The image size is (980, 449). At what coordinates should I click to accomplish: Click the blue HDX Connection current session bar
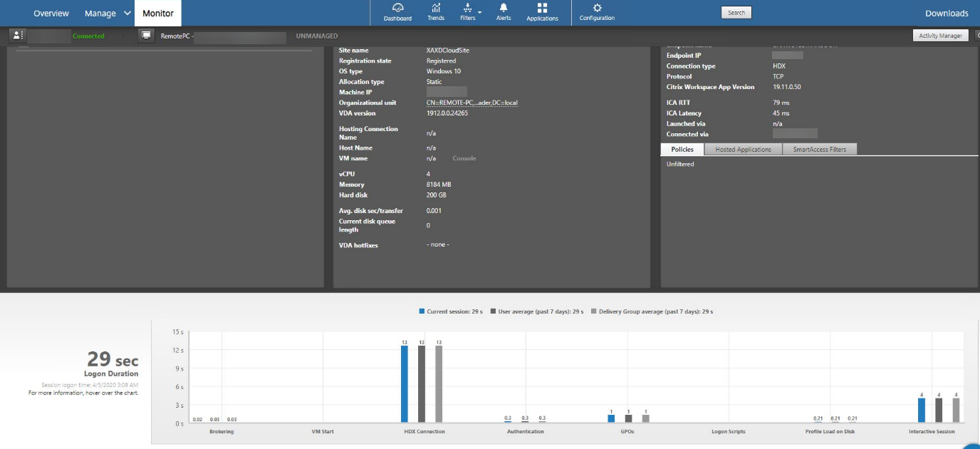click(405, 385)
